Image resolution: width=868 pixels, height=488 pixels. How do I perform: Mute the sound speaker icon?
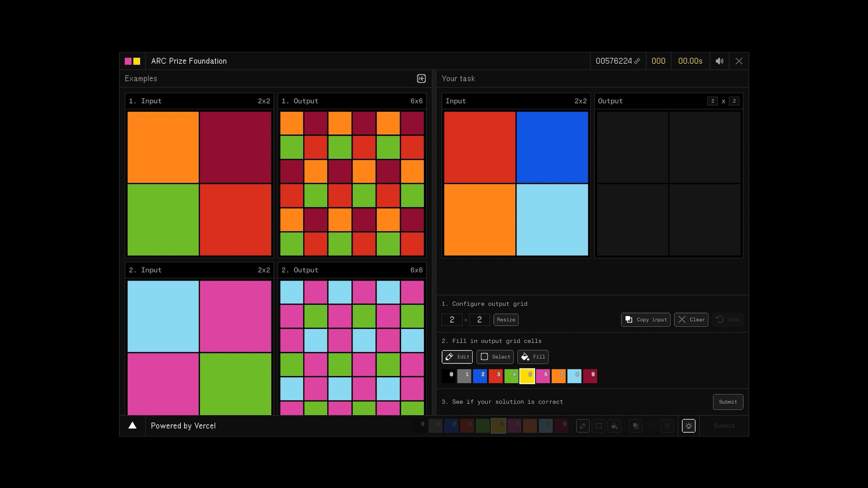coord(719,61)
